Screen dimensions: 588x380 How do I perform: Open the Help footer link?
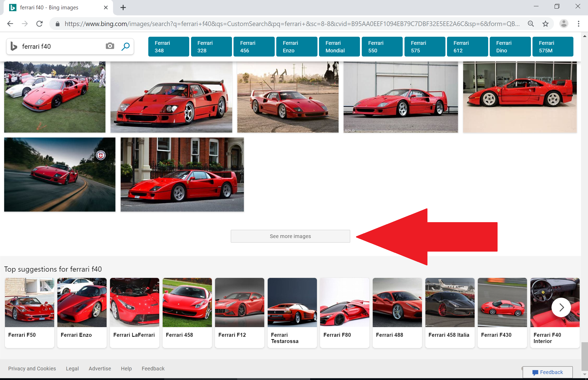point(126,369)
